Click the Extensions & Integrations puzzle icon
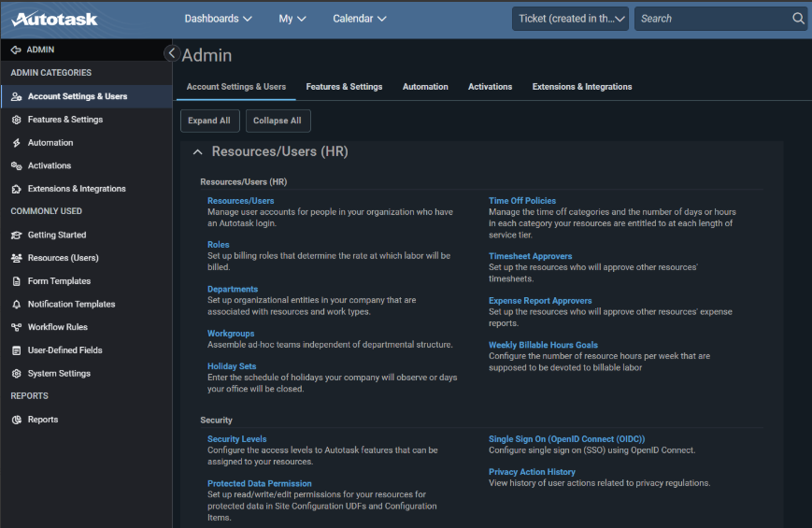The image size is (812, 528). pyautogui.click(x=17, y=189)
